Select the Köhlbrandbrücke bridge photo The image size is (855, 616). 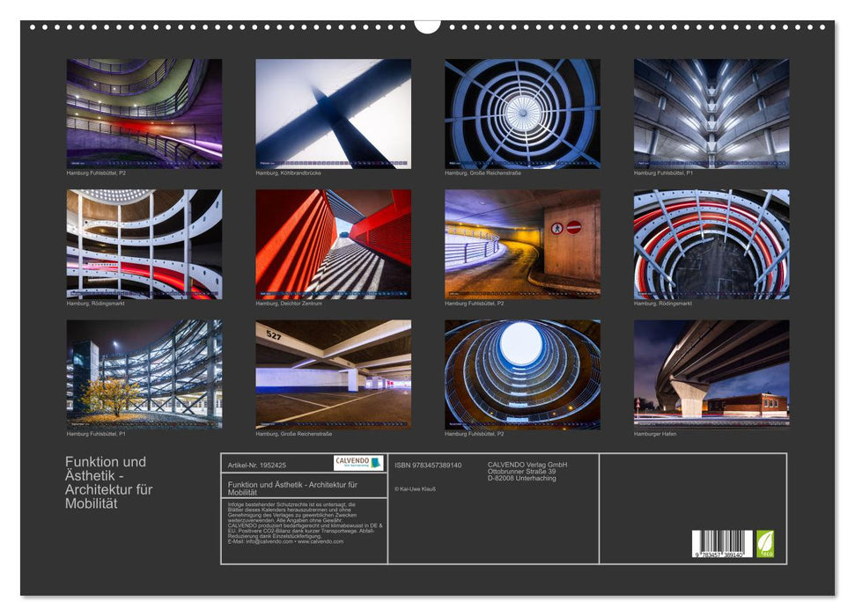point(333,114)
